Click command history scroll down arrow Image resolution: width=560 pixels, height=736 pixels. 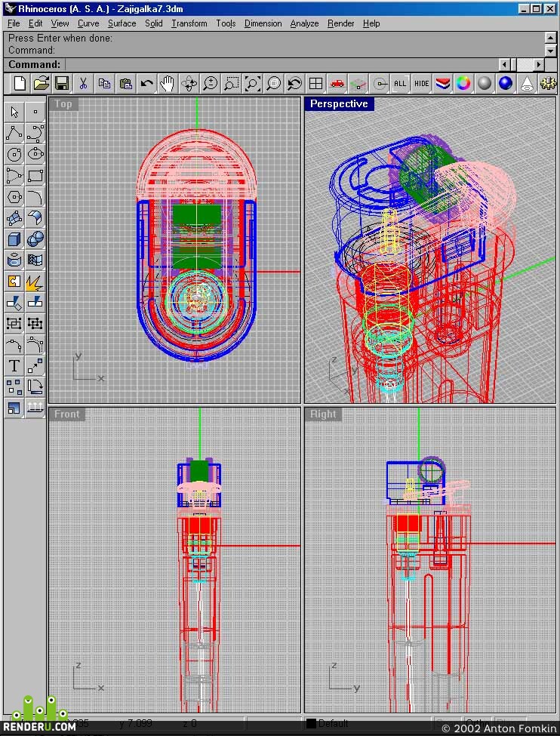[x=551, y=50]
